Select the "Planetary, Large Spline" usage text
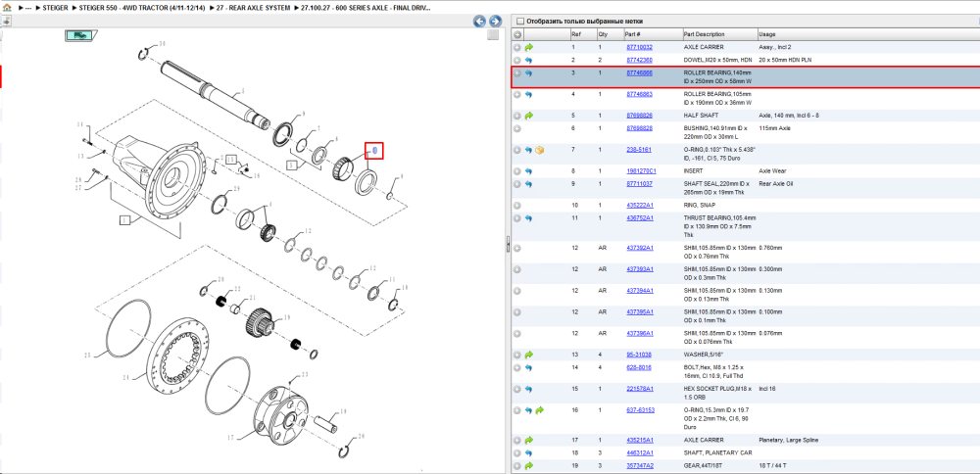 click(788, 441)
